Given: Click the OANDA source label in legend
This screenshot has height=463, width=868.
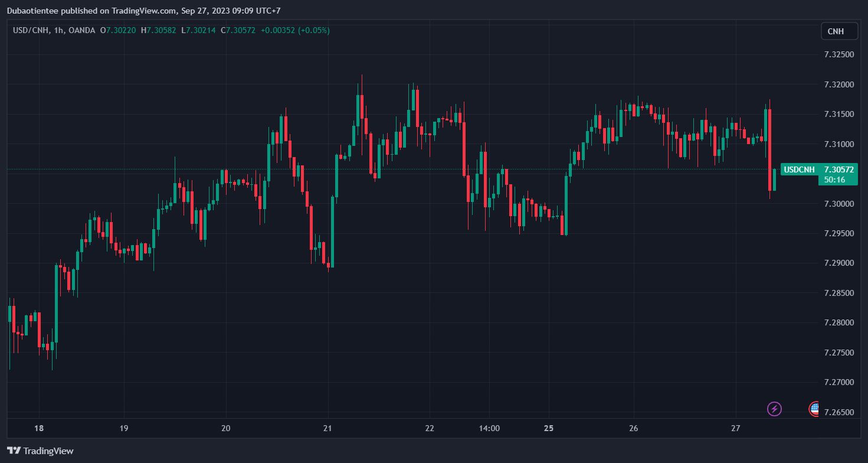Looking at the screenshot, I should 81,30.
